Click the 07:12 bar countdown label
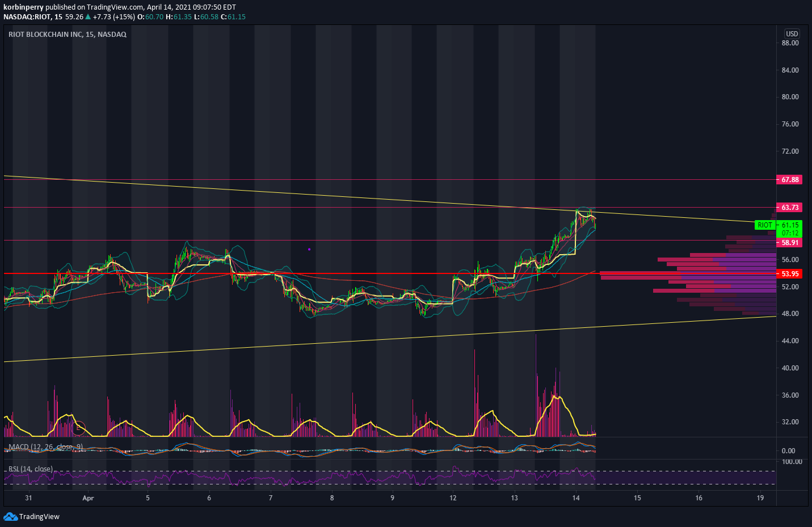This screenshot has height=527, width=812. coord(790,233)
